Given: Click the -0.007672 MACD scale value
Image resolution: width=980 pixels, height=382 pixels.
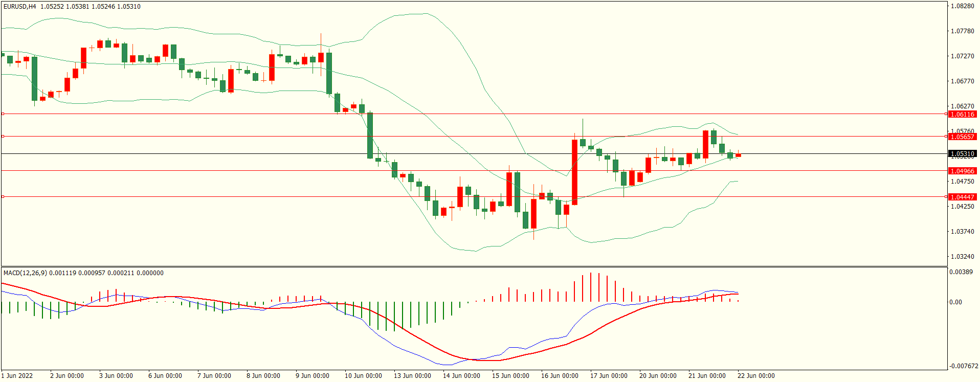Looking at the screenshot, I should point(964,366).
